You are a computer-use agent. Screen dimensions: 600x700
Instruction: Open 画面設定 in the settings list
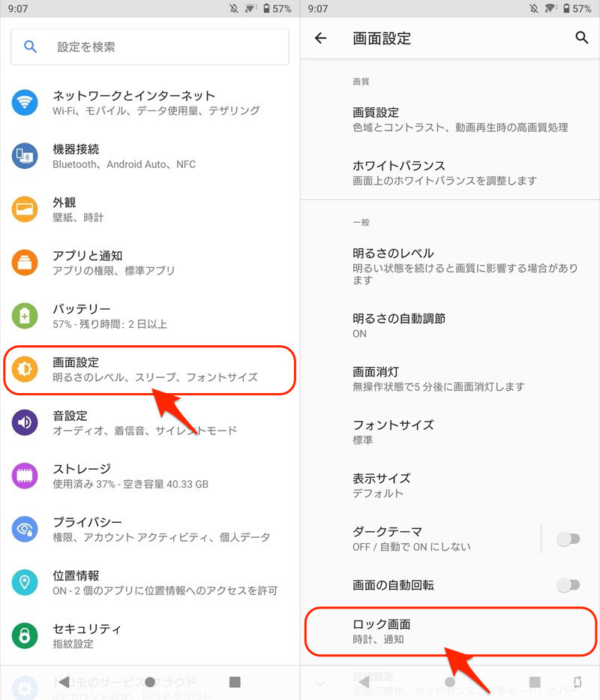pos(149,370)
